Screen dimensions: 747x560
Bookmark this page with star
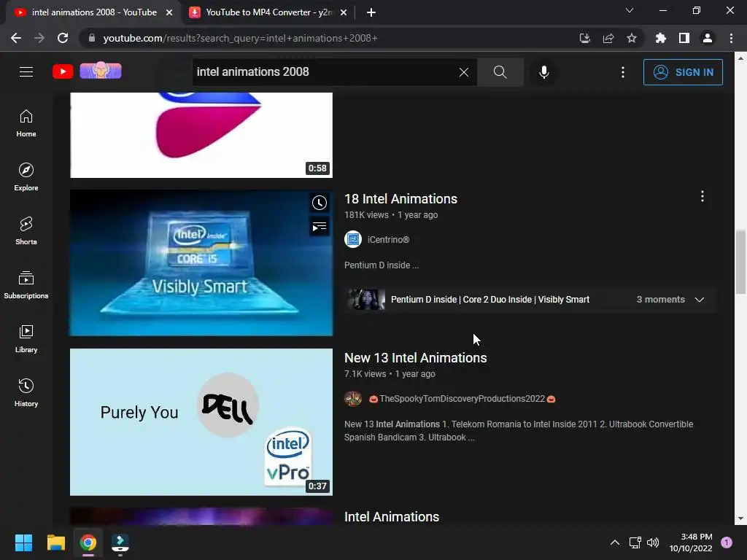tap(632, 38)
